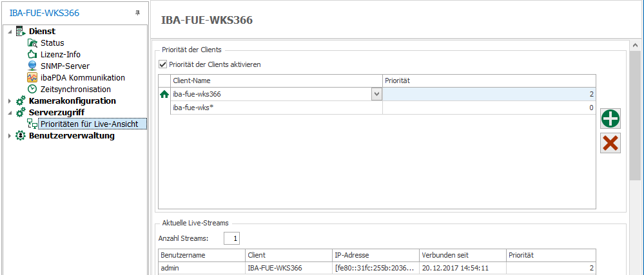
Task: Toggle 'Priorität der Clients aktivieren' checkbox
Action: pos(162,64)
